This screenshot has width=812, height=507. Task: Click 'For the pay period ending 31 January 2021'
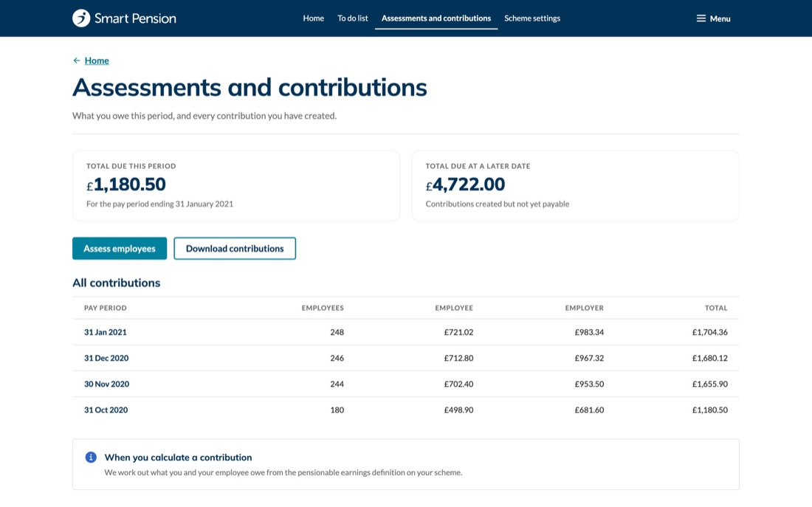[159, 204]
